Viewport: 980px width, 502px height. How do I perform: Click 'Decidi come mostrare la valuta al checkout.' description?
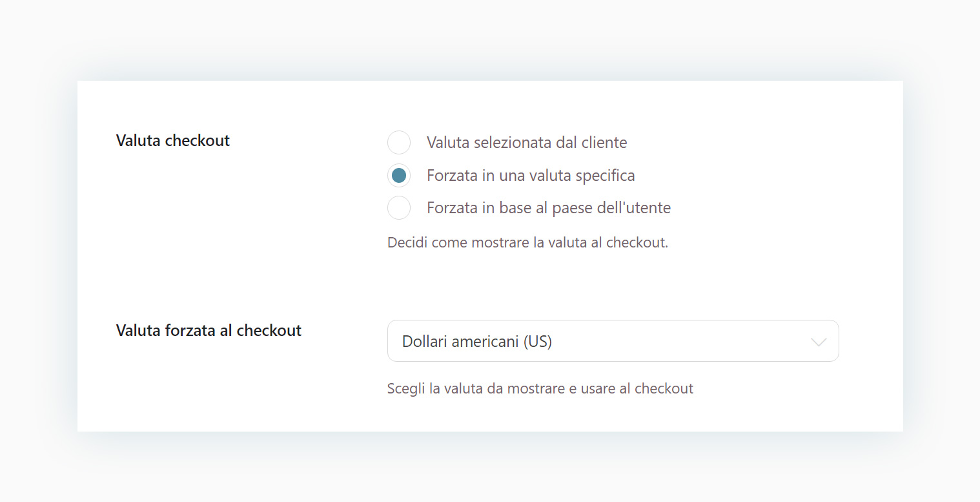[x=527, y=243]
